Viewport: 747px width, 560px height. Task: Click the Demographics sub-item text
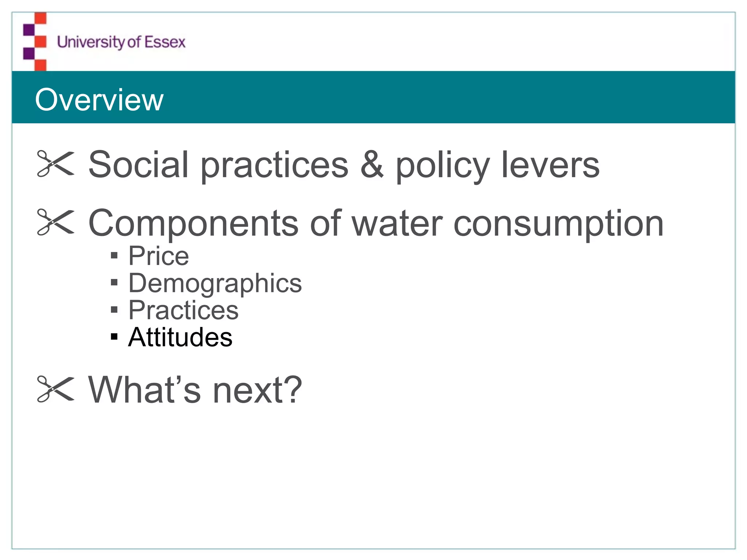tap(215, 283)
